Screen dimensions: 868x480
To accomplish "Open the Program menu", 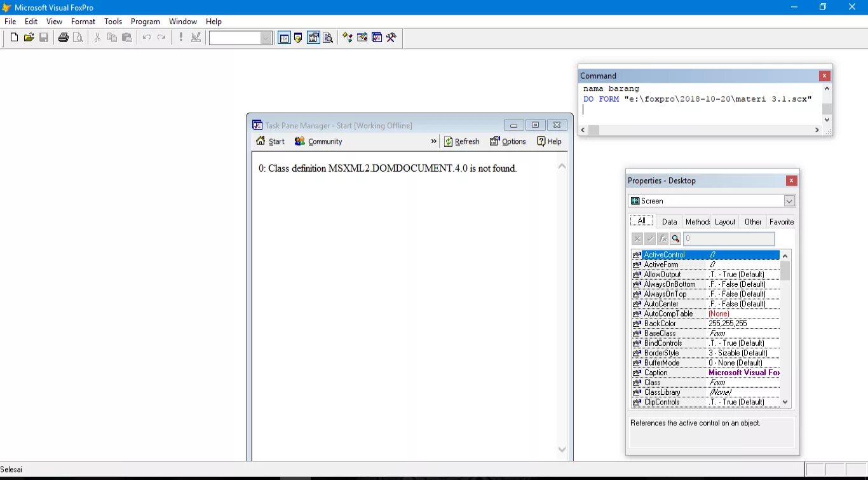I will click(x=146, y=22).
